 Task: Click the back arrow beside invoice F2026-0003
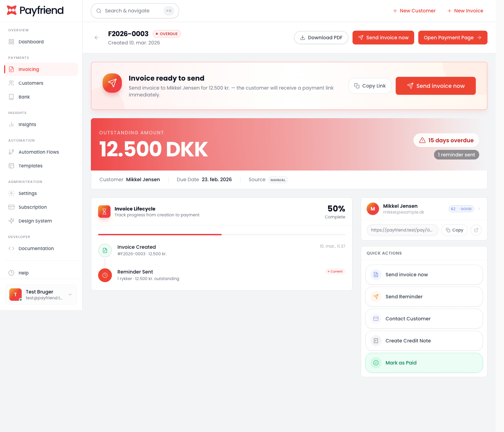click(97, 38)
